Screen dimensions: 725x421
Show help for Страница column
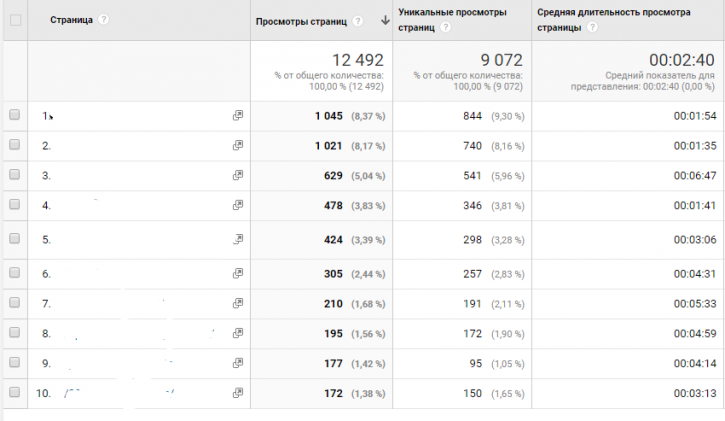104,19
